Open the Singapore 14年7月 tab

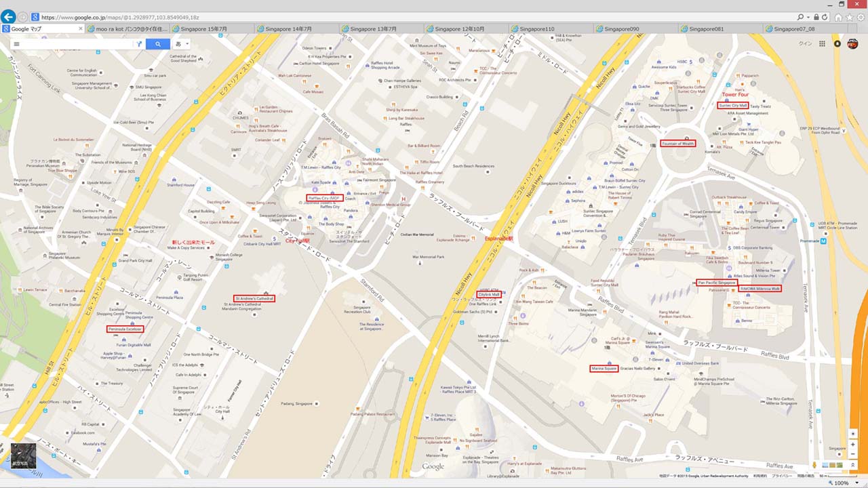298,29
